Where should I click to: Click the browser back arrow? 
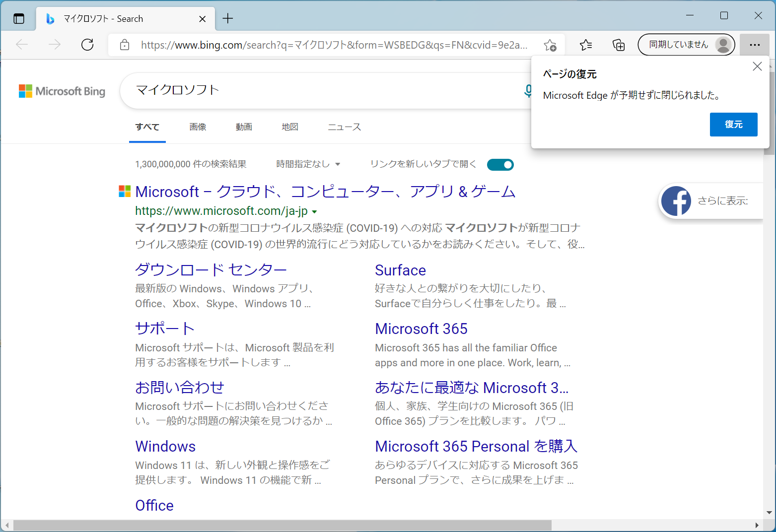22,45
